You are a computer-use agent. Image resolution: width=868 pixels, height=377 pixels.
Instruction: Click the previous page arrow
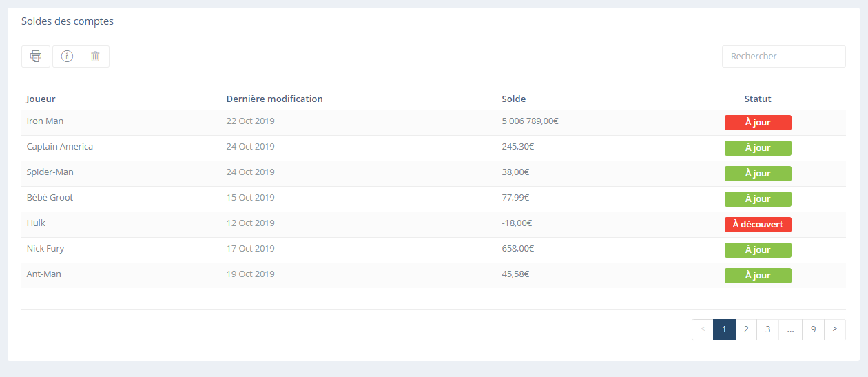pos(703,329)
